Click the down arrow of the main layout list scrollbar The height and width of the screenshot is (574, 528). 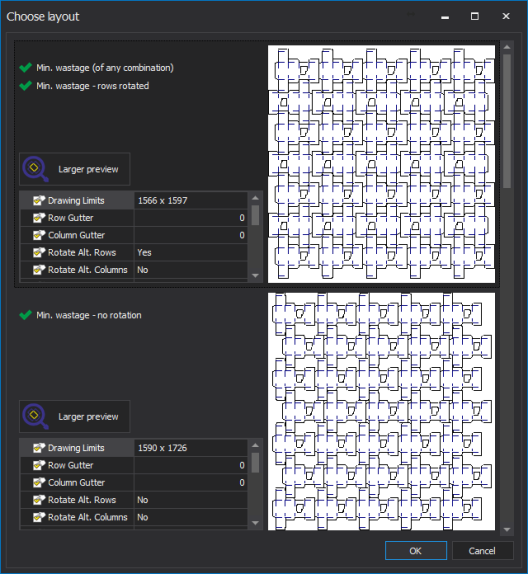coord(507,529)
